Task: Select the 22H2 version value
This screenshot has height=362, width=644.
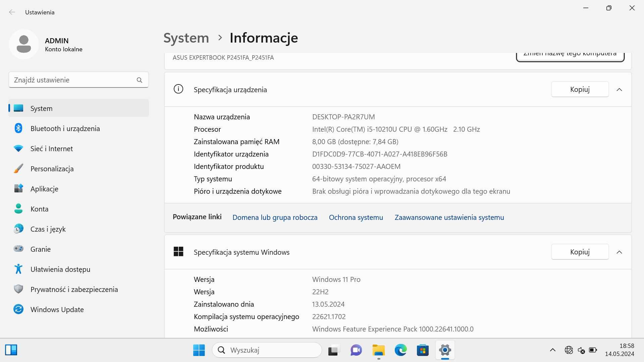Action: 320,292
